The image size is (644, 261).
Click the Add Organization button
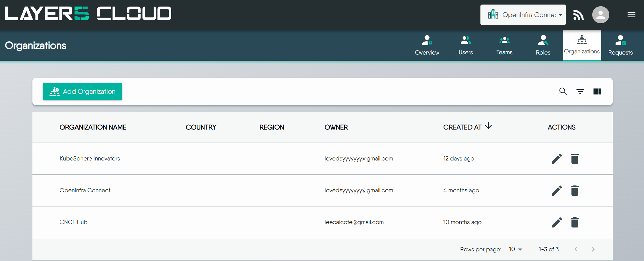tap(82, 91)
